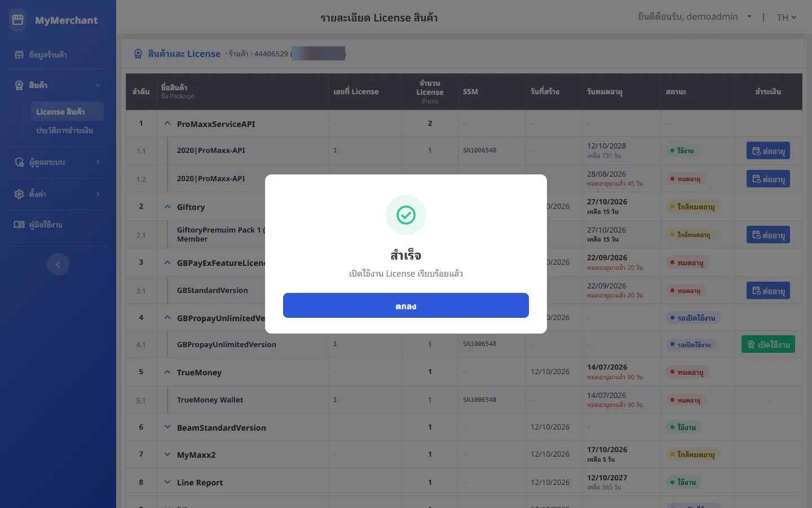The height and width of the screenshot is (508, 812).
Task: Click the ผู้ดูแลระบบ admin icon
Action: click(19, 162)
